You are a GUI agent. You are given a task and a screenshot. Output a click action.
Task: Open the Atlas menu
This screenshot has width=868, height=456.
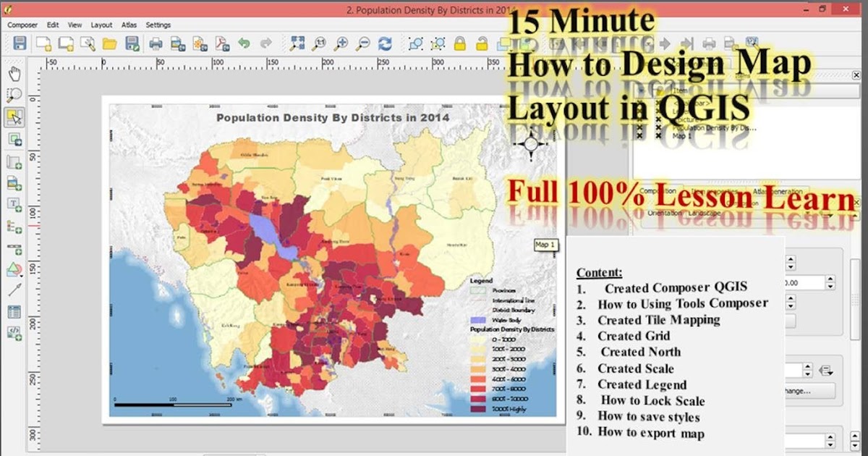[x=129, y=25]
